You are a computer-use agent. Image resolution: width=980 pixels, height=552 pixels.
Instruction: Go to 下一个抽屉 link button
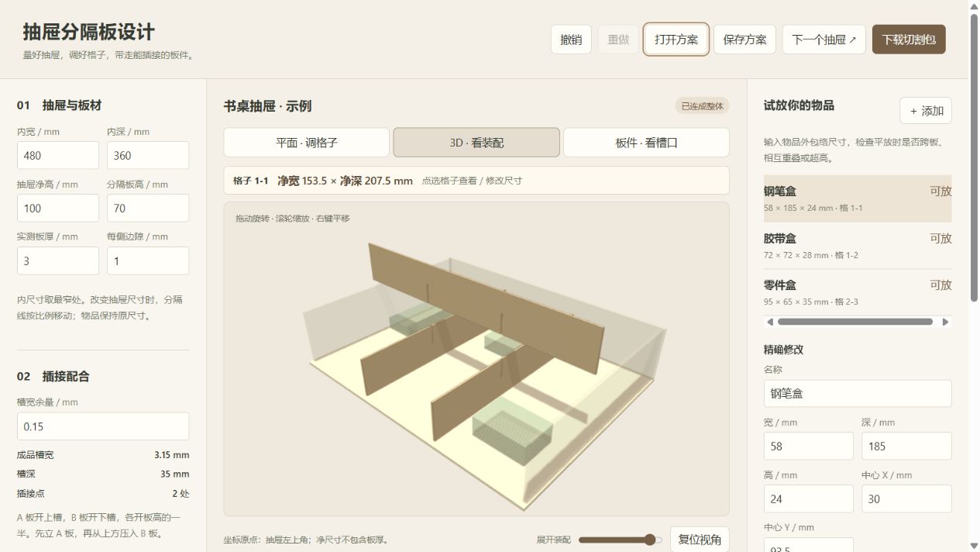[x=824, y=40]
